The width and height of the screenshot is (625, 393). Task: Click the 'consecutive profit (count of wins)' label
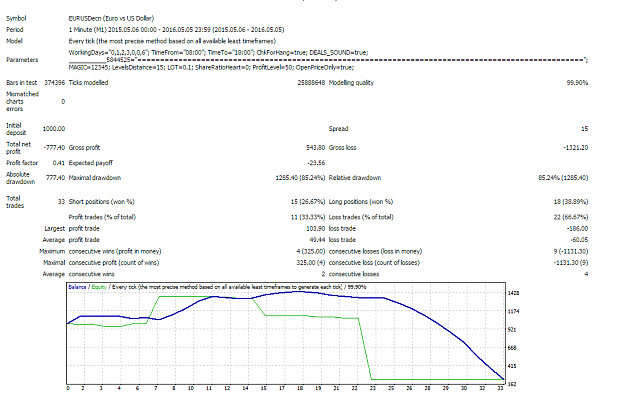click(114, 263)
